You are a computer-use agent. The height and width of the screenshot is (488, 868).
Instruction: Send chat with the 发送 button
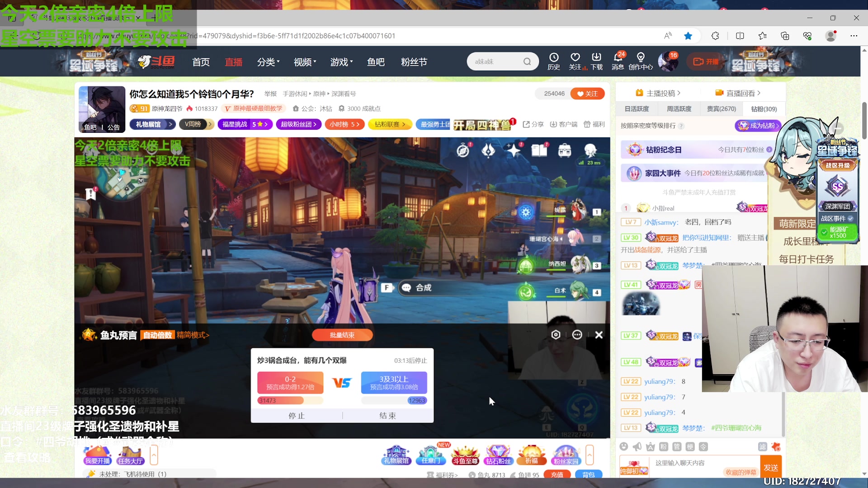point(771,467)
